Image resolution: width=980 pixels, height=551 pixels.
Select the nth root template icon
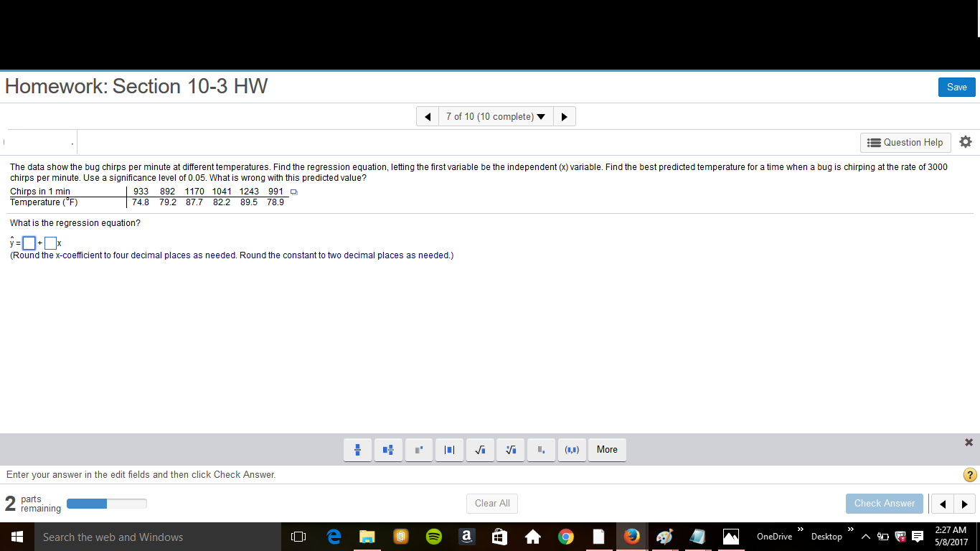pos(510,450)
